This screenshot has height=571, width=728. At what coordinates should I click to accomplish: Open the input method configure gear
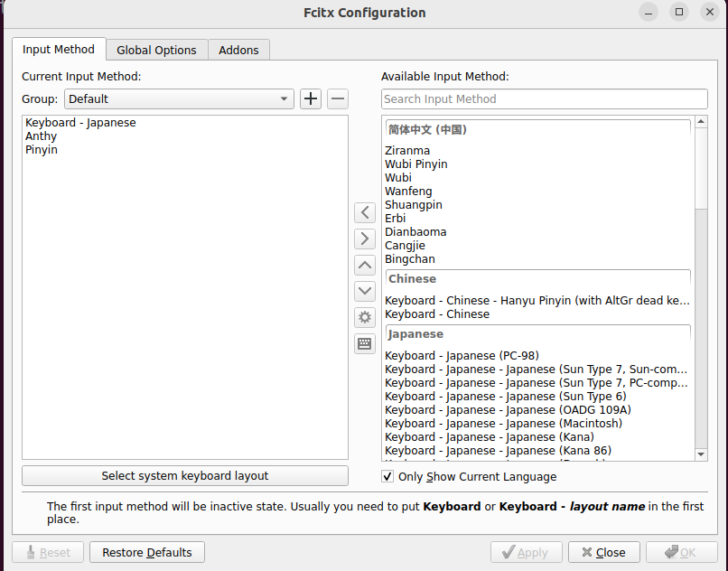365,317
